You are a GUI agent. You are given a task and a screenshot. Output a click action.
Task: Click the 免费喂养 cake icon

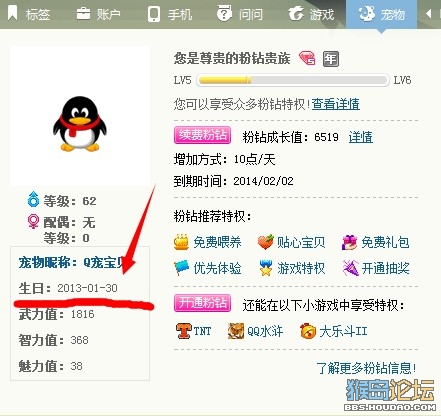click(x=181, y=242)
